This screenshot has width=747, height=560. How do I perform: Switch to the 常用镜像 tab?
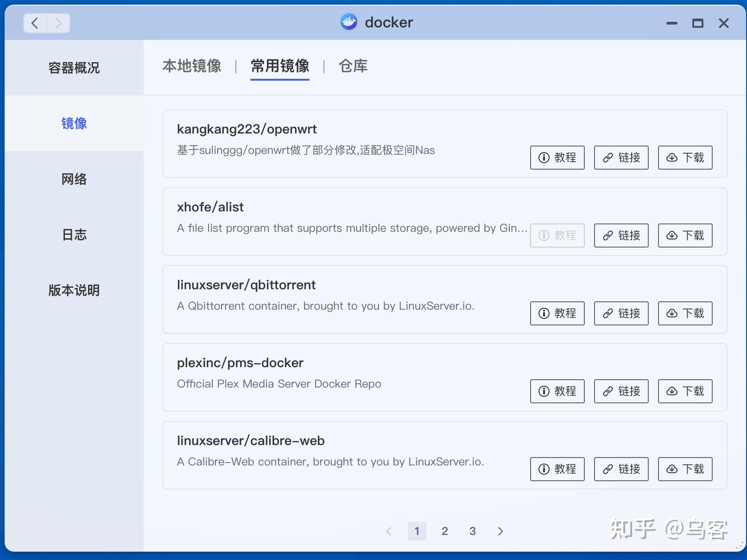coord(280,66)
